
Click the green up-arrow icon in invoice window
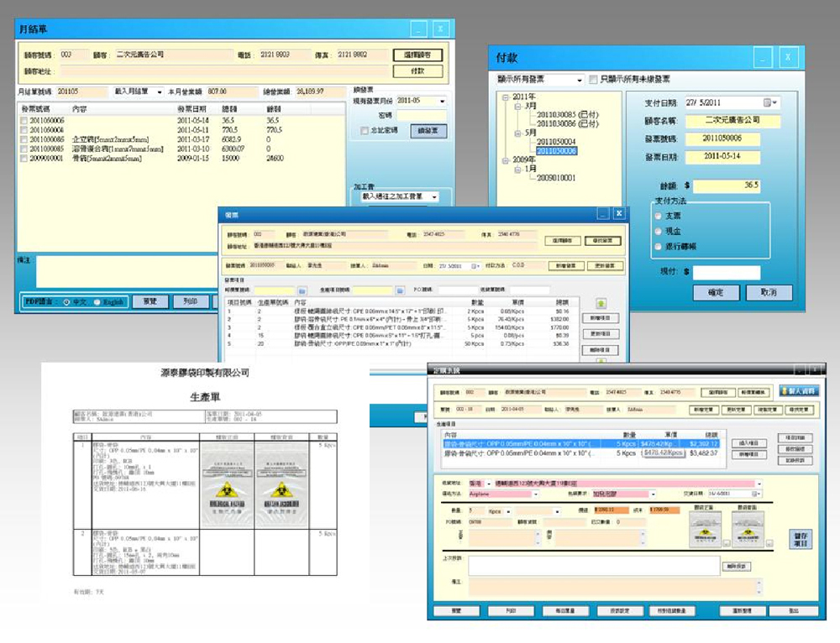(601, 303)
